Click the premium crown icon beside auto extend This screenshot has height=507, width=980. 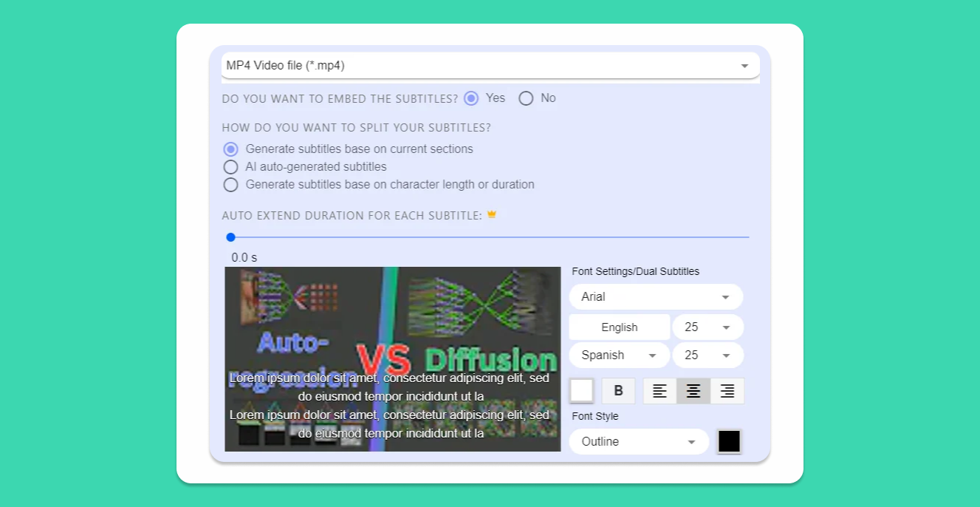tap(492, 215)
